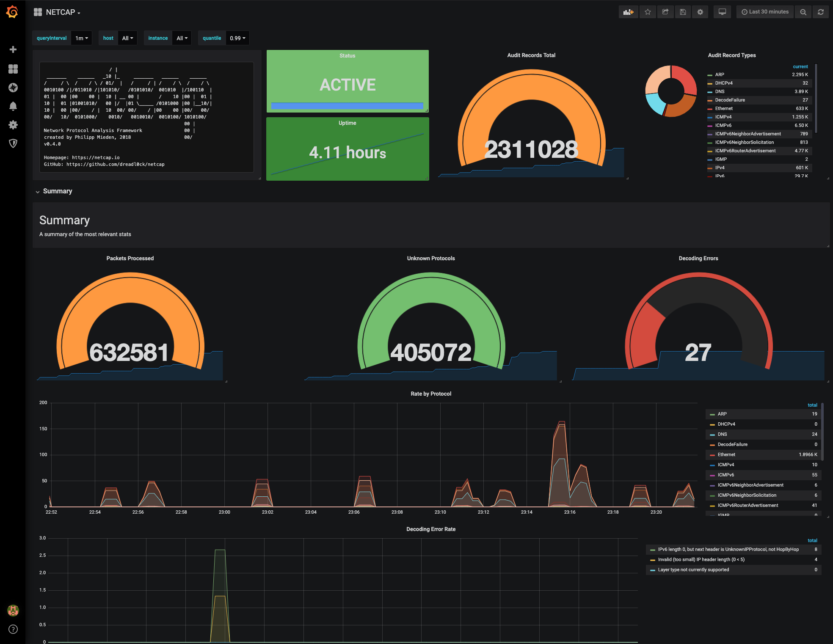This screenshot has width=833, height=644.
Task: Open the queryInterval 1m dropdown
Action: click(81, 38)
